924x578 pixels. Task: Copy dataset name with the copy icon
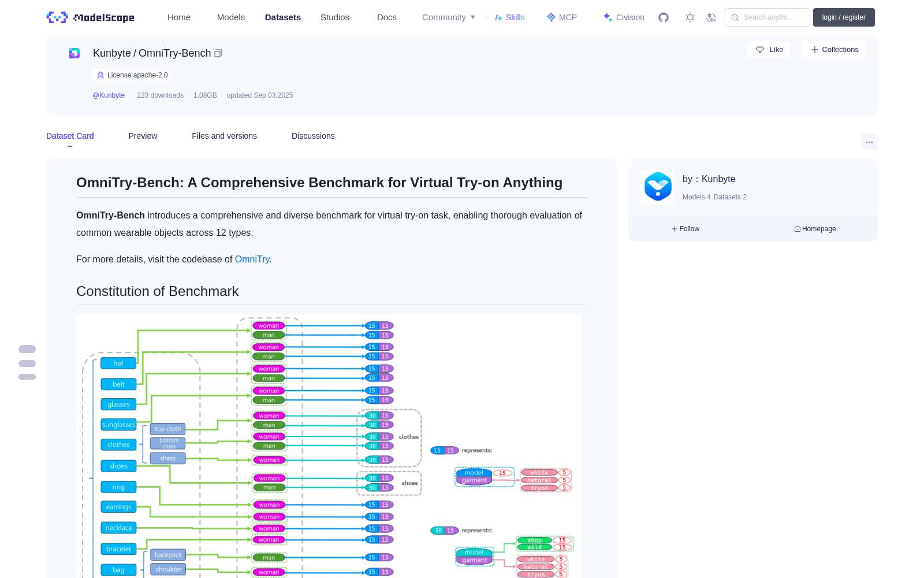(x=218, y=53)
